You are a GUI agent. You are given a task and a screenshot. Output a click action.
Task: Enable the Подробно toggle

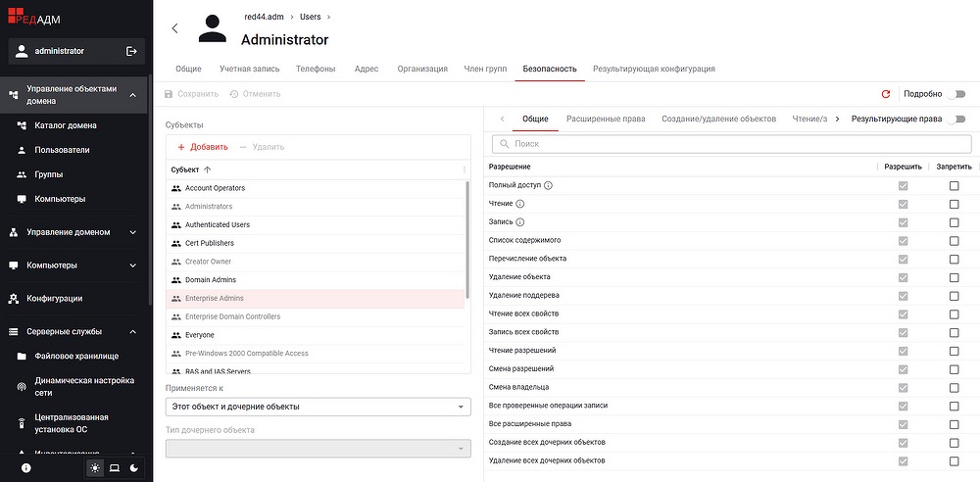pos(955,94)
